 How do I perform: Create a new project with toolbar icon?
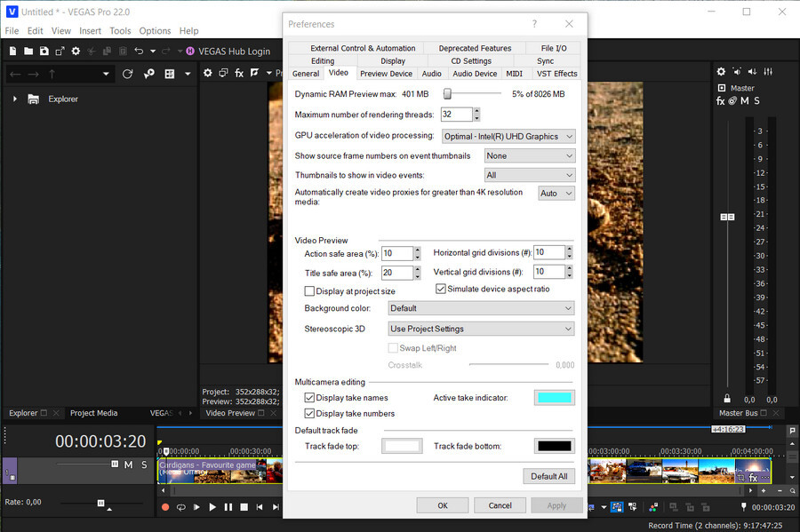pos(12,51)
